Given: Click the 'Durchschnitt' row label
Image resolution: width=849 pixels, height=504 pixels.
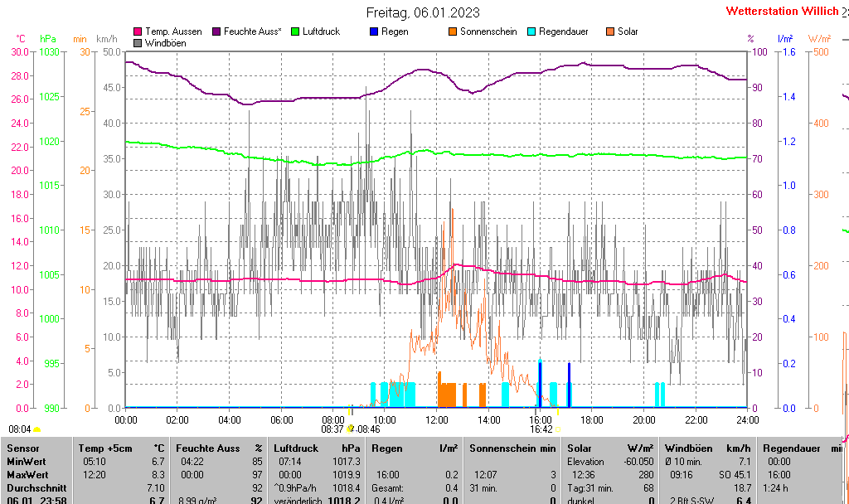Looking at the screenshot, I should pos(36,487).
